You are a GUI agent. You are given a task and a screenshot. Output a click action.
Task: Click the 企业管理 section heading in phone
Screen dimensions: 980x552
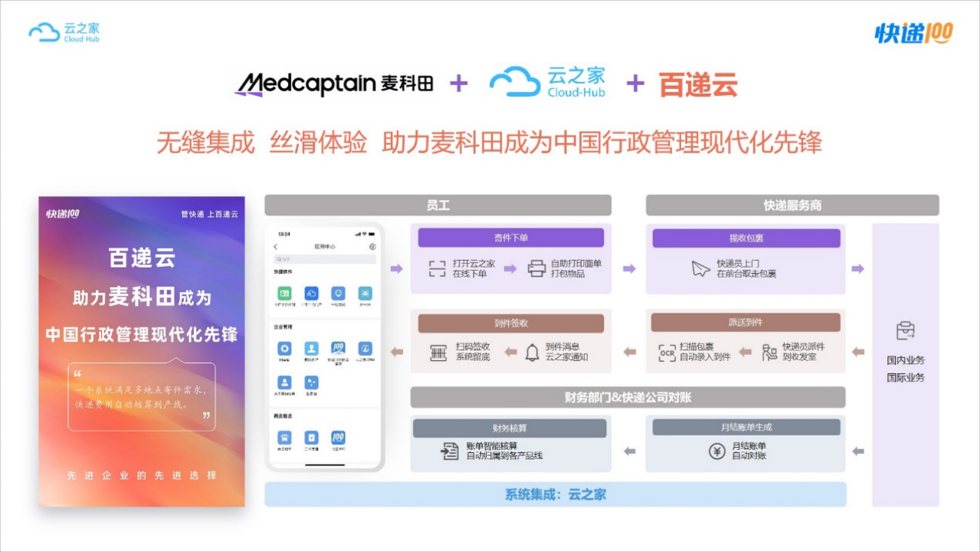[x=283, y=327]
